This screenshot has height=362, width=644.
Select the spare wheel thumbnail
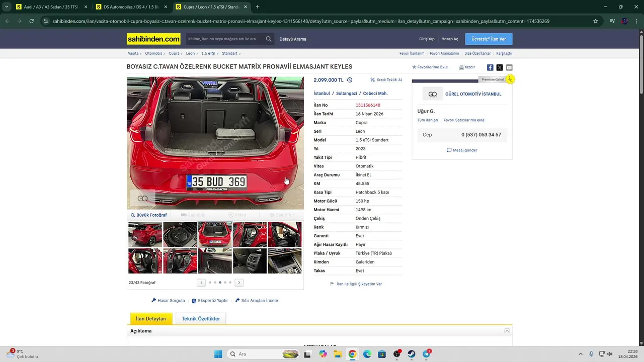180,234
